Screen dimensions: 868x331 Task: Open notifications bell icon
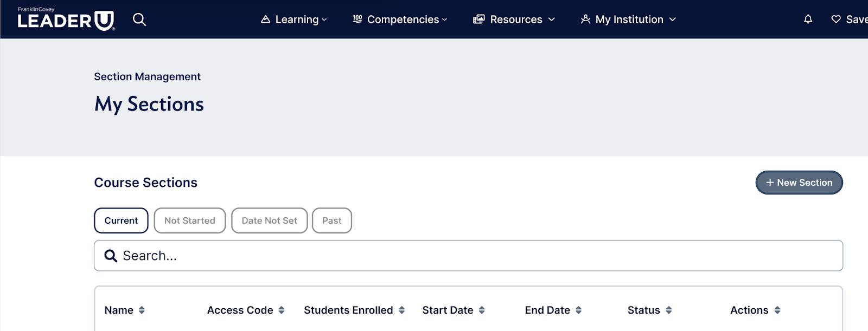coord(808,20)
